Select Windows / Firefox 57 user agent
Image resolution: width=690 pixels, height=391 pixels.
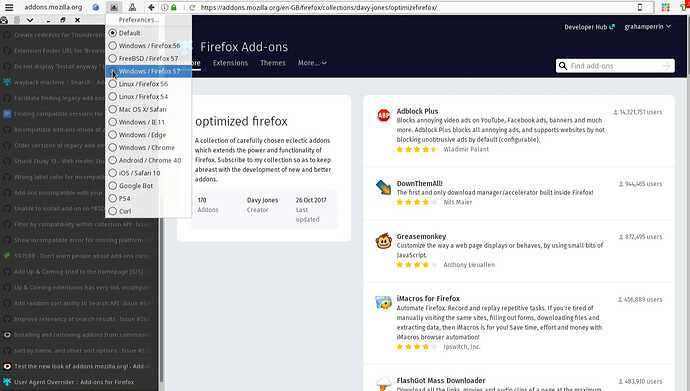[x=148, y=71]
